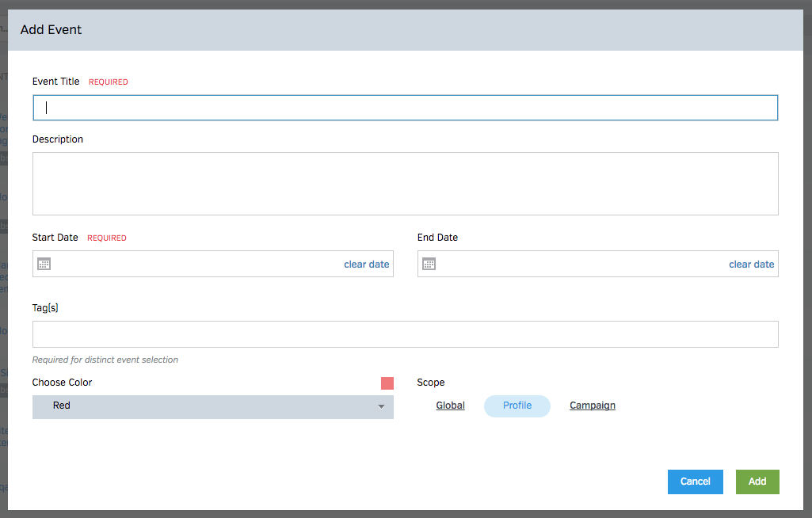Set Scope to Global

click(x=450, y=406)
